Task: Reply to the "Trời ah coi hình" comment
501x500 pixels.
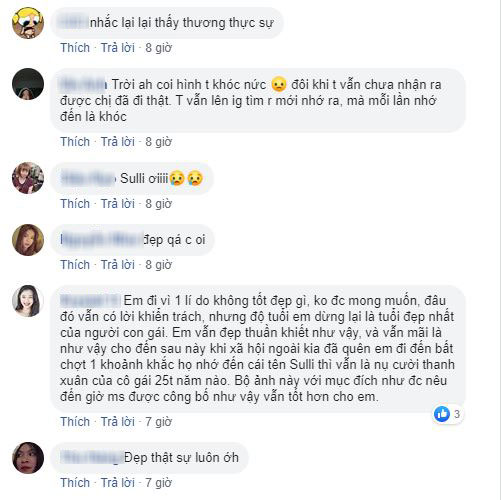Action: coord(118,142)
